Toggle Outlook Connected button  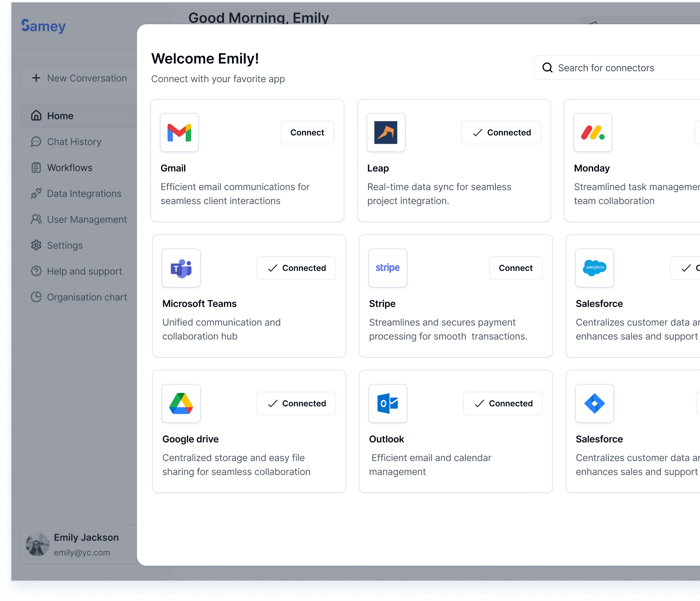503,404
